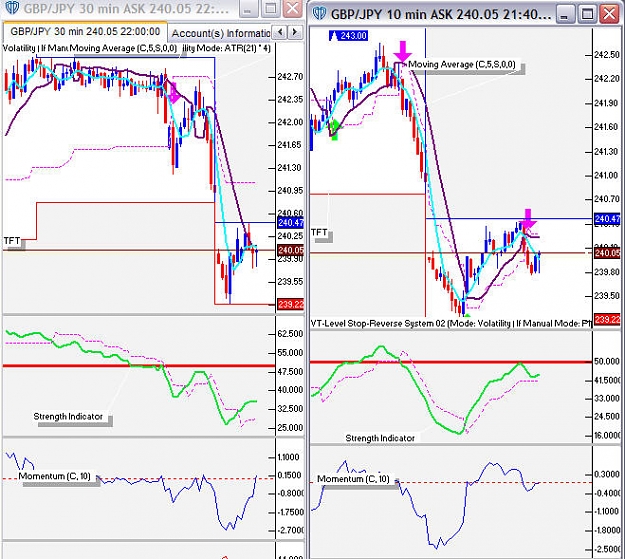
Task: Click Momentum (C, 10) label in 30 min window
Action: pos(55,476)
